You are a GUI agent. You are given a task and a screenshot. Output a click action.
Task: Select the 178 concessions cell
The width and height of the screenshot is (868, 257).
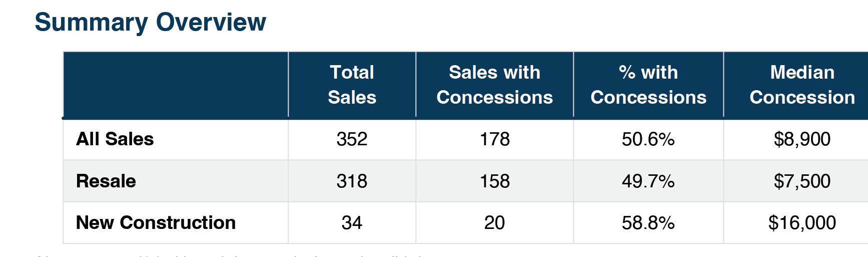tap(494, 139)
